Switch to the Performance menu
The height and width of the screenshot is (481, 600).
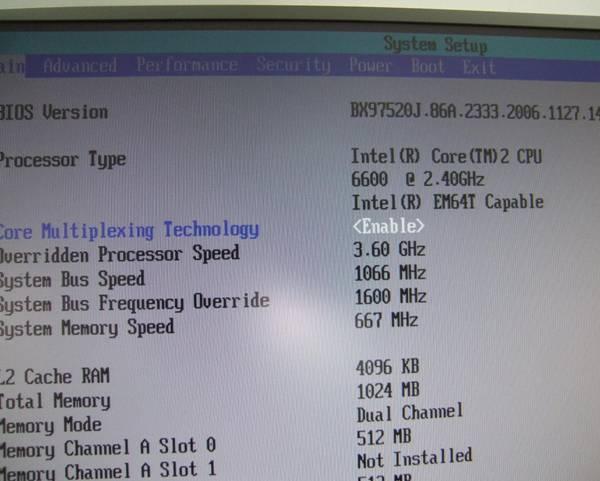point(187,66)
